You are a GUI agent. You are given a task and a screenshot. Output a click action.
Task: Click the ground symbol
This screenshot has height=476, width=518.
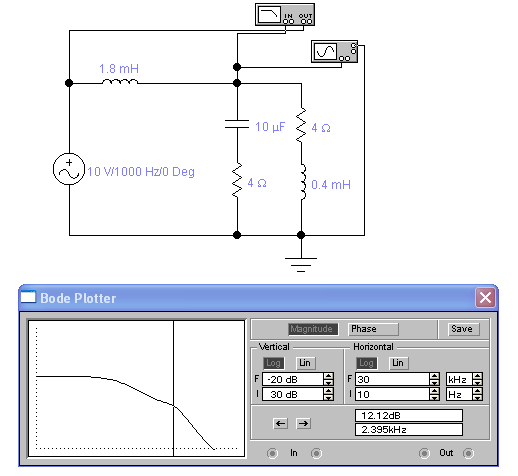pyautogui.click(x=301, y=265)
